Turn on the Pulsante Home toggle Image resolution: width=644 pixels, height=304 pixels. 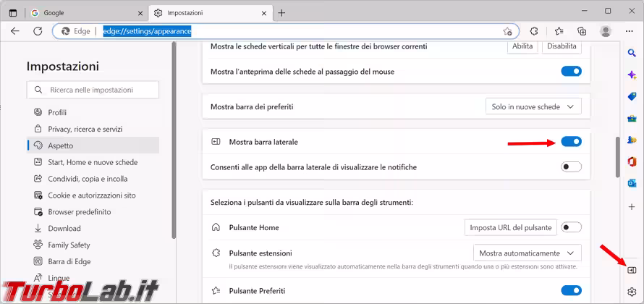click(x=571, y=227)
